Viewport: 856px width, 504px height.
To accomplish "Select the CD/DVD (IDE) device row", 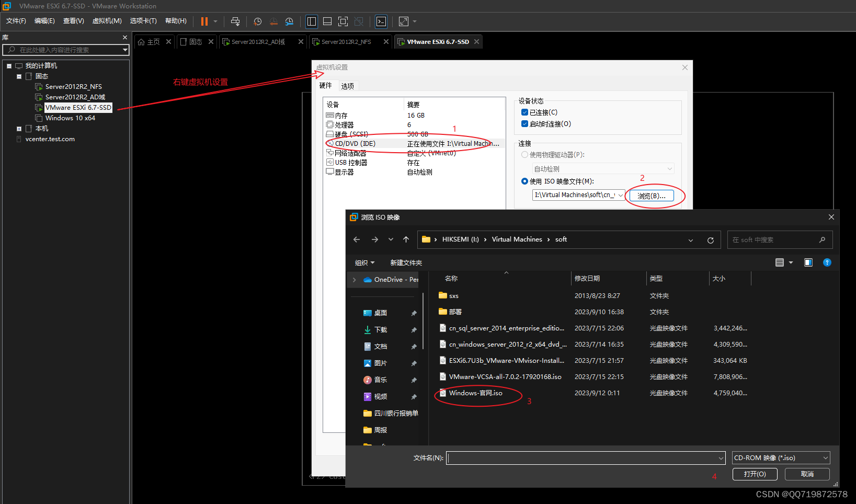I will point(414,144).
